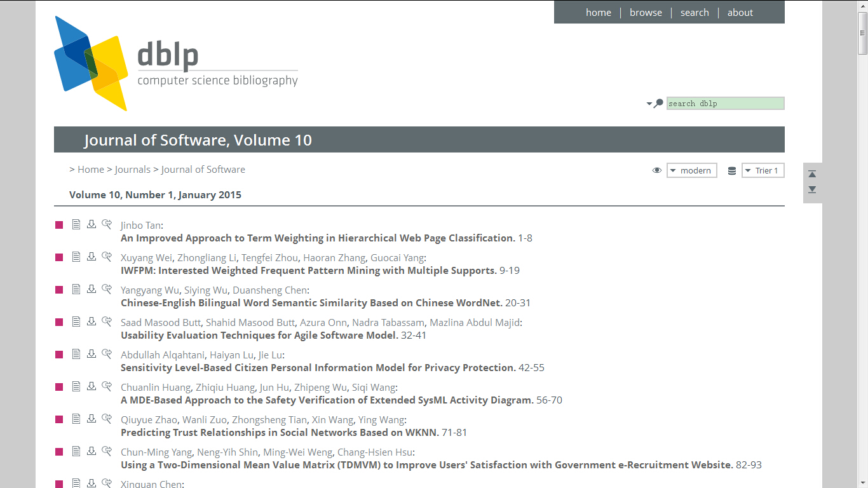
Task: Open the about menu item
Action: (740, 13)
